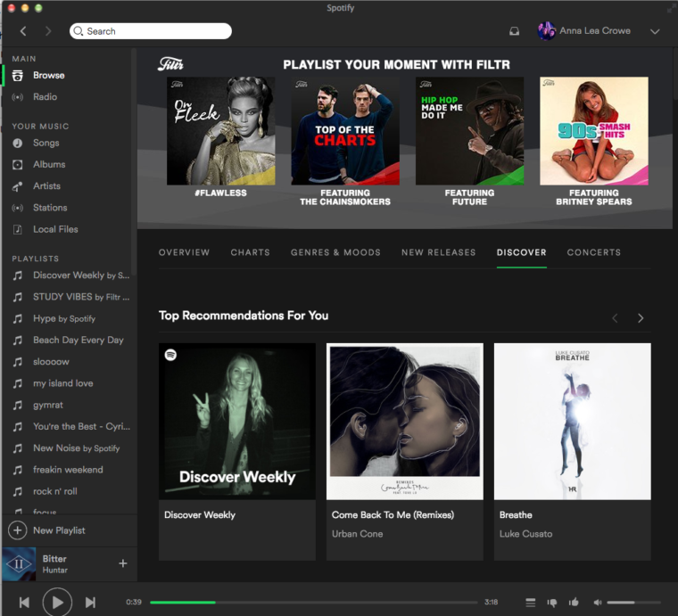Show next recommendations with right chevron
Image resolution: width=678 pixels, height=616 pixels.
pyautogui.click(x=641, y=318)
